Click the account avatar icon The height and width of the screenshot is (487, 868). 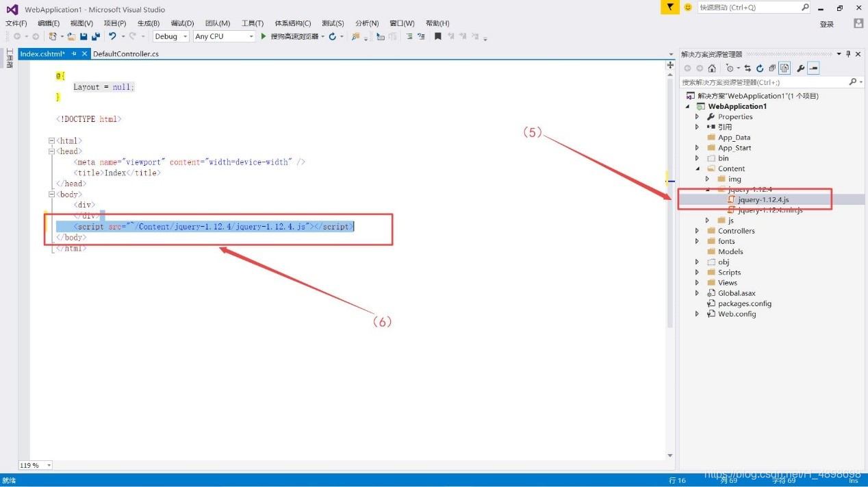point(858,23)
